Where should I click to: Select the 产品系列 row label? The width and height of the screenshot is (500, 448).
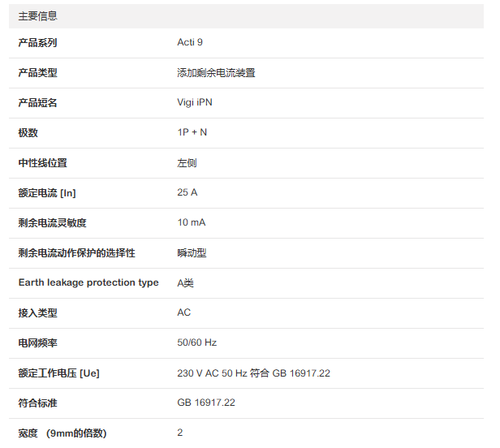(x=37, y=42)
